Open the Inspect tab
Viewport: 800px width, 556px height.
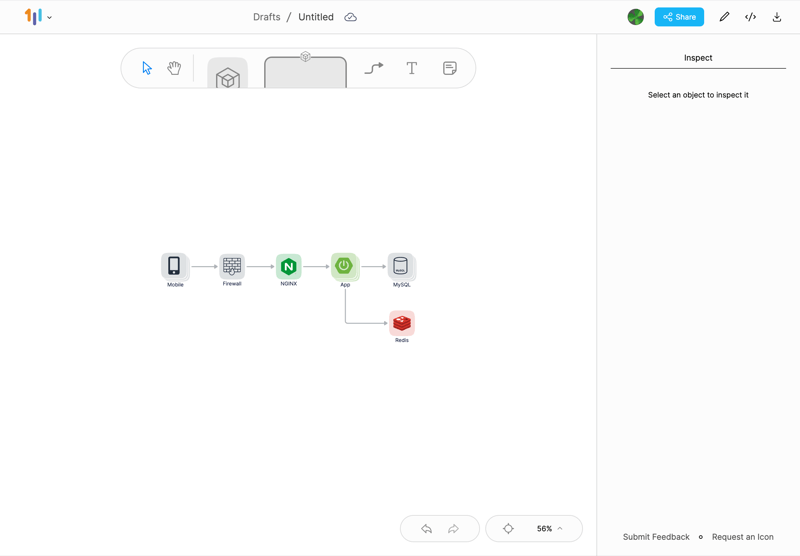click(x=698, y=58)
